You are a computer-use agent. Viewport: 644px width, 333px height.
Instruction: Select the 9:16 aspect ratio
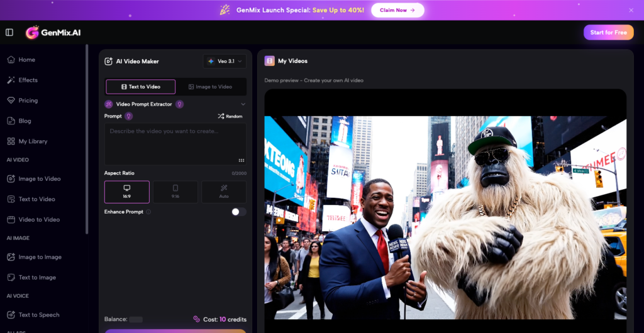(x=175, y=192)
